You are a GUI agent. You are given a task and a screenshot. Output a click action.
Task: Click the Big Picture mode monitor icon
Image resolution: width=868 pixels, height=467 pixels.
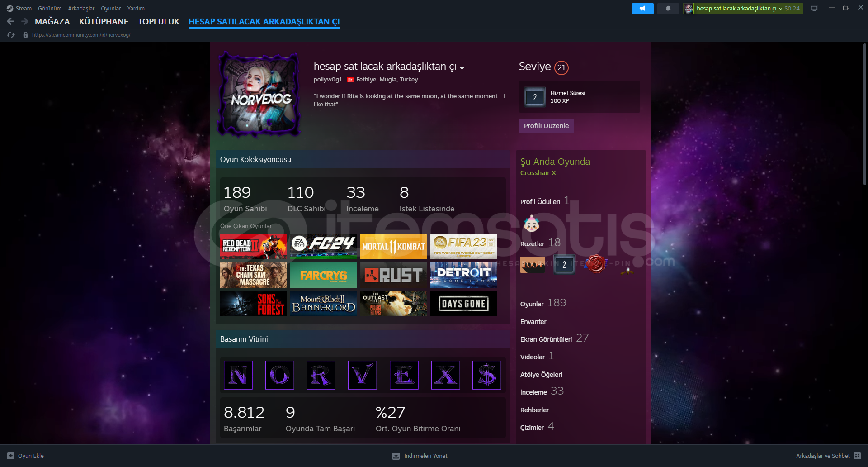pos(814,9)
